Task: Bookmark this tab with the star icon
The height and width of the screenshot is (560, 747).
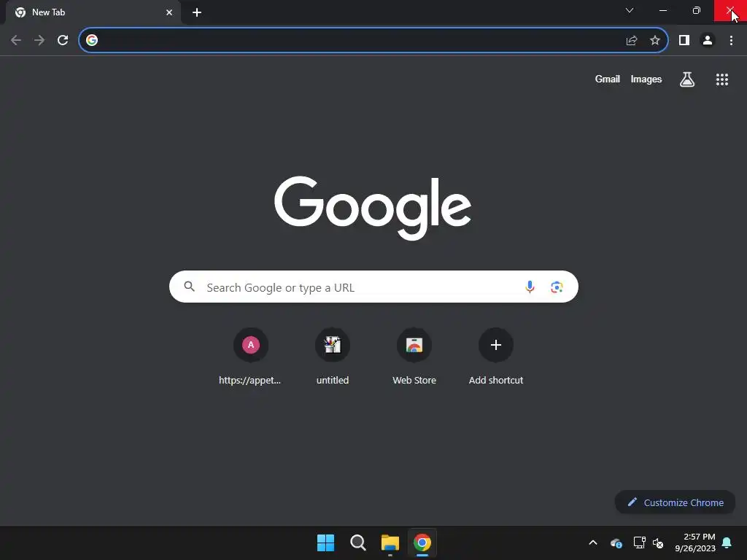Action: click(x=655, y=40)
